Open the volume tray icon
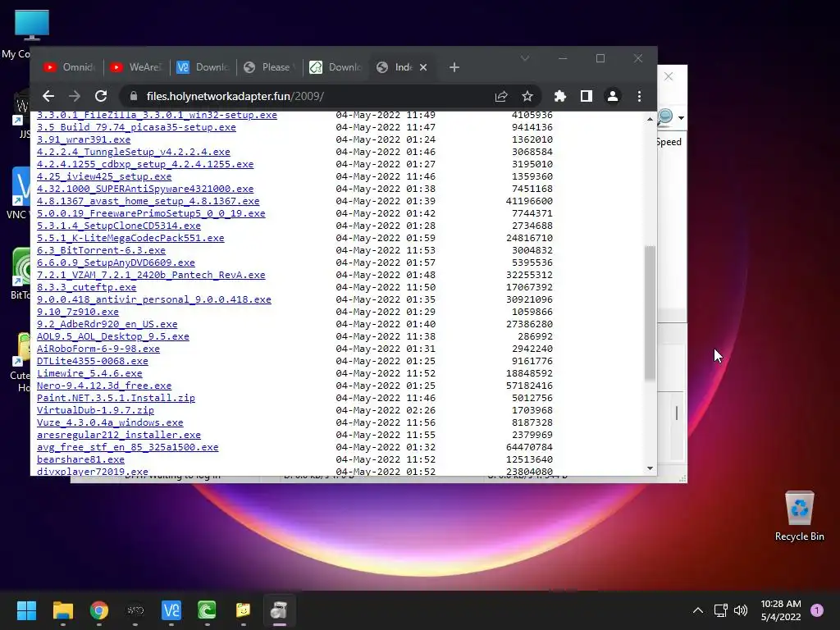This screenshot has height=630, width=840. pos(741,610)
